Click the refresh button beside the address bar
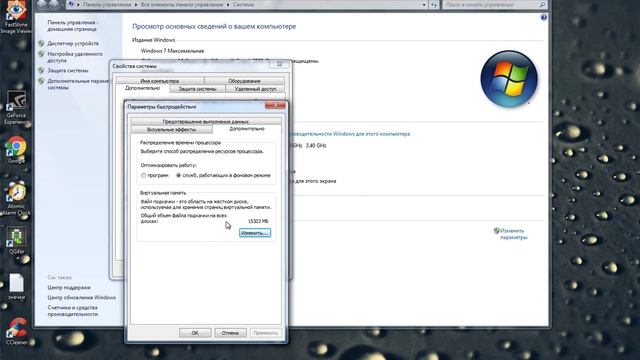Image resolution: width=640 pixels, height=360 pixels. 433,5
